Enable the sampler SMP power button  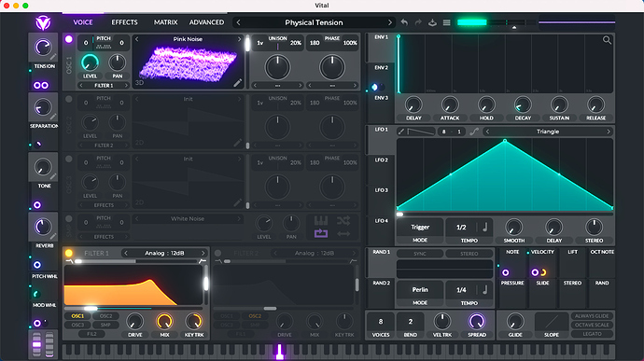(x=68, y=219)
